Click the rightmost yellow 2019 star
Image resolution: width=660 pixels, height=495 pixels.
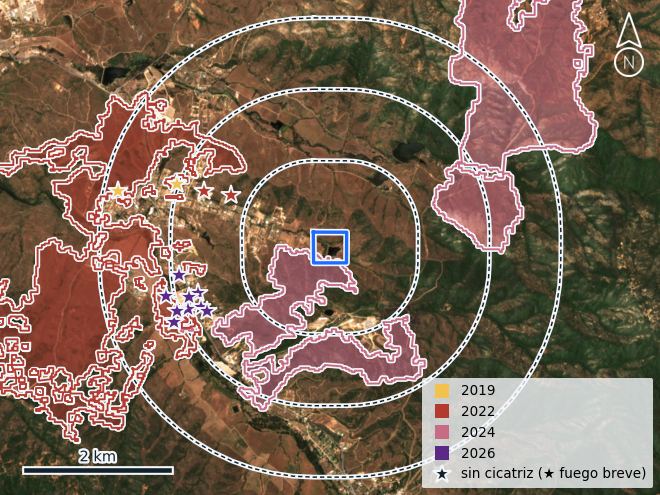pos(177,184)
